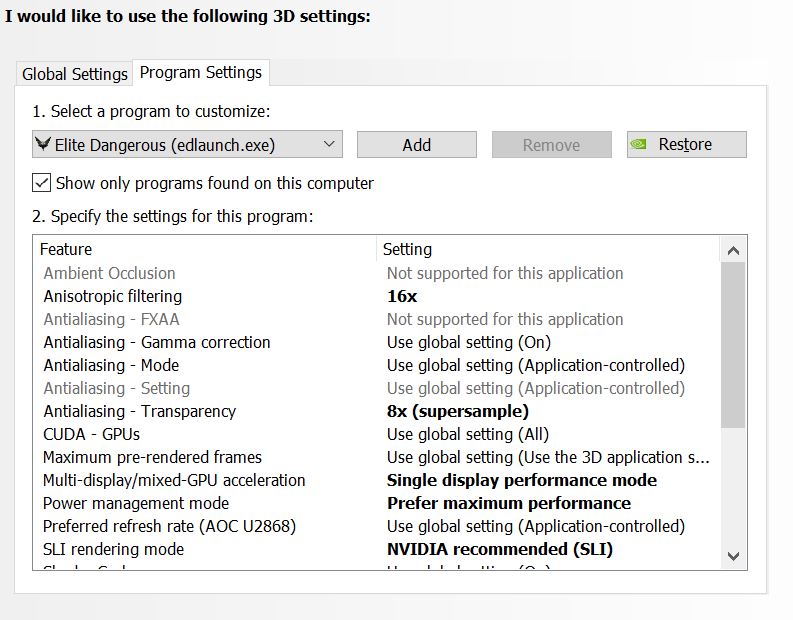Open Prefer maximum performance setting
Viewport: 793px width, 620px height.
(509, 504)
